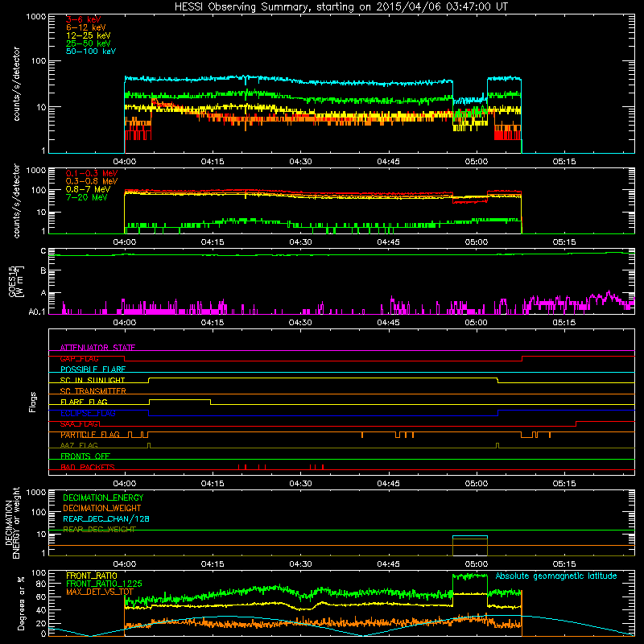The width and height of the screenshot is (644, 644).
Task: Click the flare flag raised step in the Flags panel
Action: pyautogui.click(x=180, y=399)
